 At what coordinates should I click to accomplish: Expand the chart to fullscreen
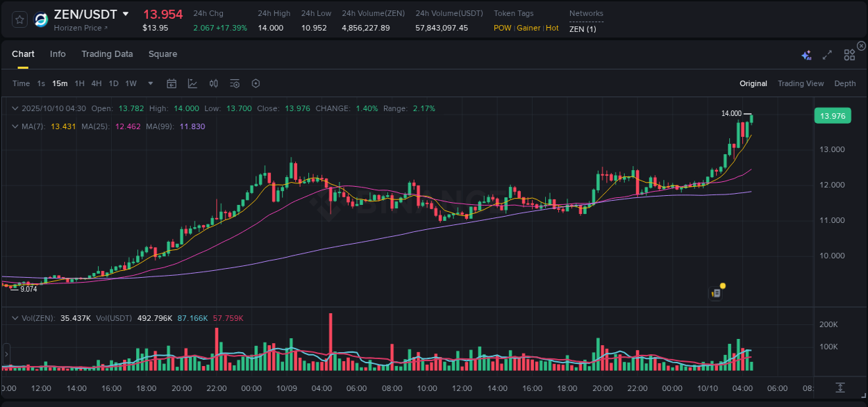pyautogui.click(x=826, y=53)
